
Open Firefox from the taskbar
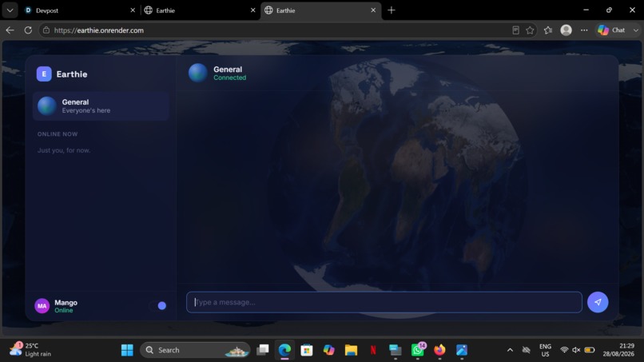tap(439, 350)
